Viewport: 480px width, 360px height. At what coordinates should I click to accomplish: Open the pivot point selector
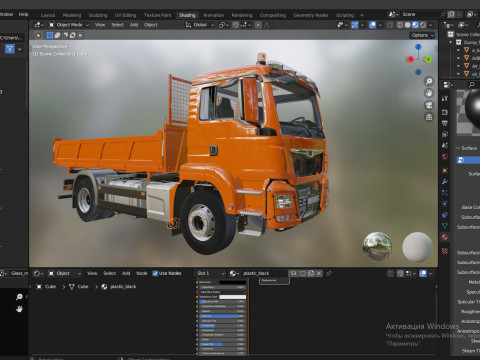224,25
